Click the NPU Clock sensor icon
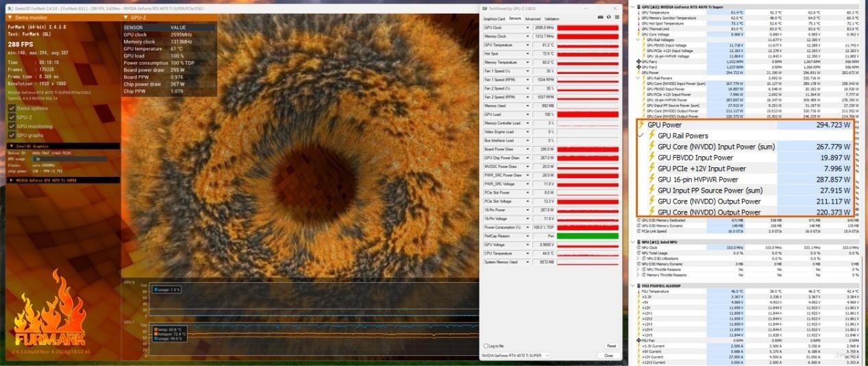Viewport: 868px width, 366px height. click(640, 247)
